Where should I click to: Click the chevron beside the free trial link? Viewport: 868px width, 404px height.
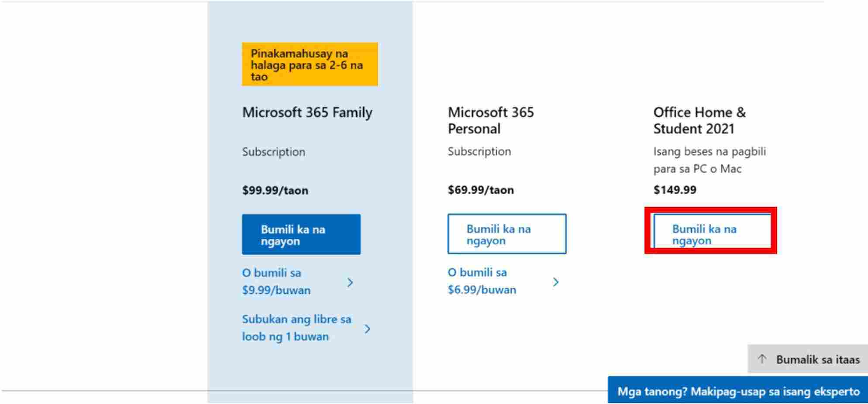[368, 329]
